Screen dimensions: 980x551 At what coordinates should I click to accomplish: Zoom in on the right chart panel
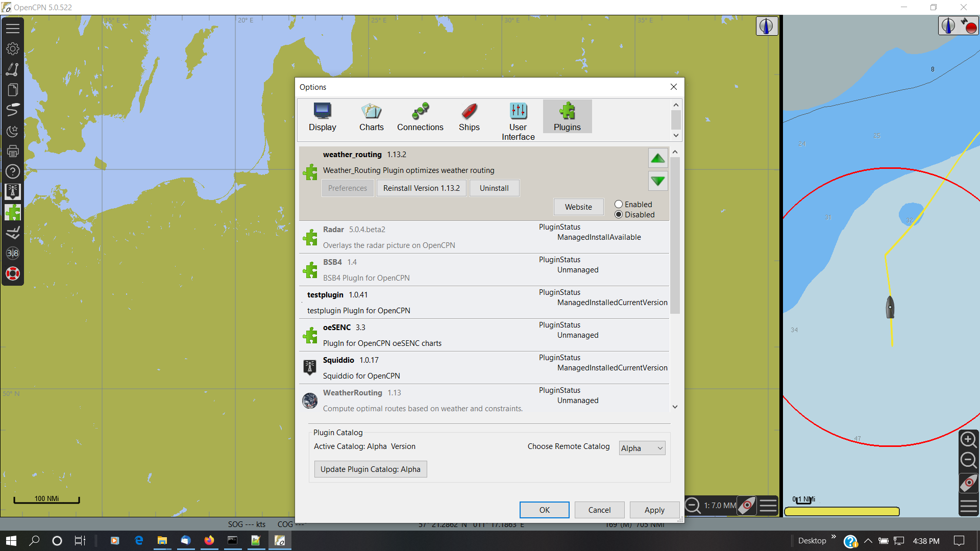click(968, 439)
